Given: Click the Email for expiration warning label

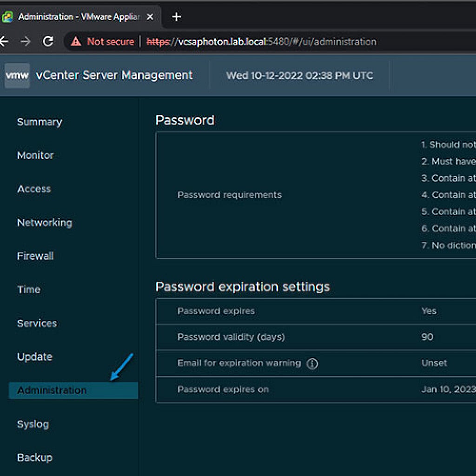Looking at the screenshot, I should pos(239,363).
